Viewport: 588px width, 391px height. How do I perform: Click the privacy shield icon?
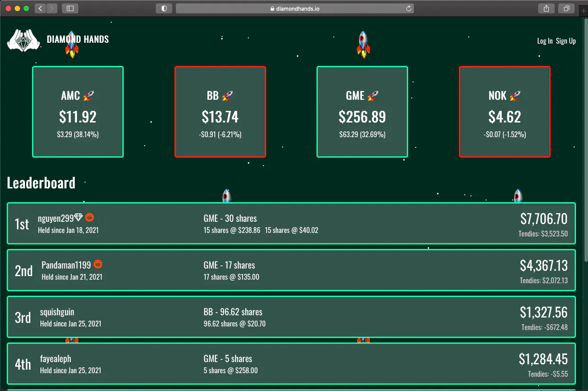[x=164, y=8]
